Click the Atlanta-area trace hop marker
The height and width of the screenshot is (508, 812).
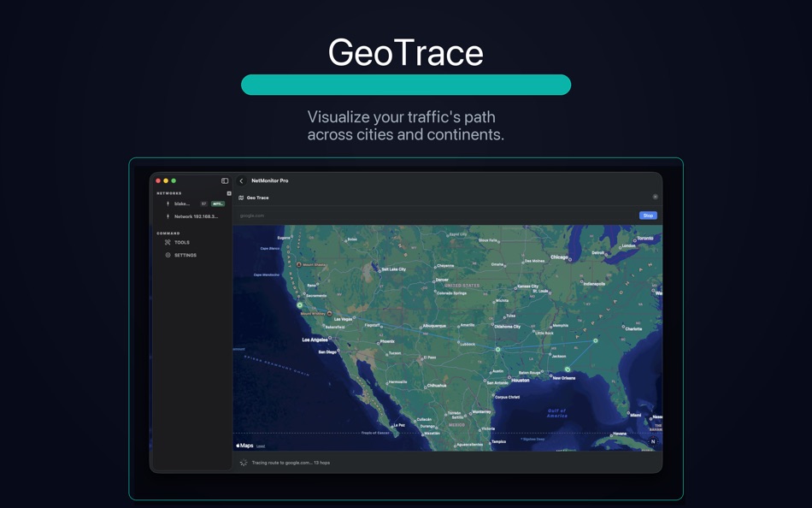tap(596, 340)
